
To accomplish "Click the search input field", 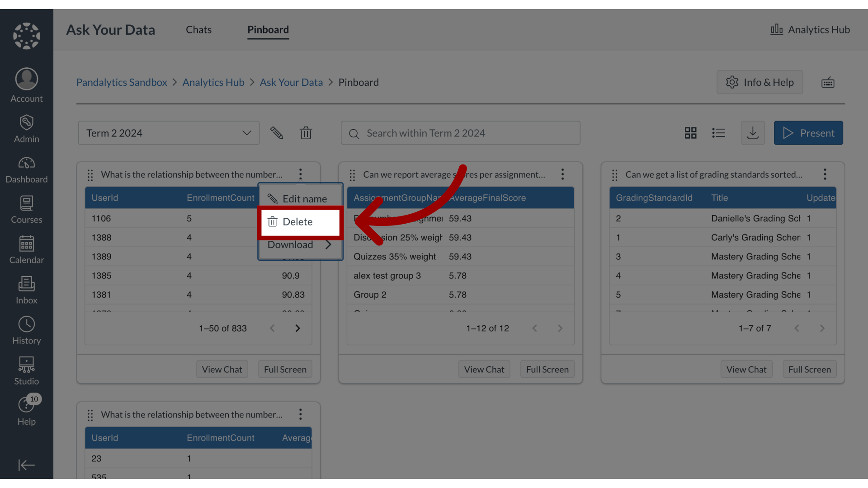I will (460, 132).
